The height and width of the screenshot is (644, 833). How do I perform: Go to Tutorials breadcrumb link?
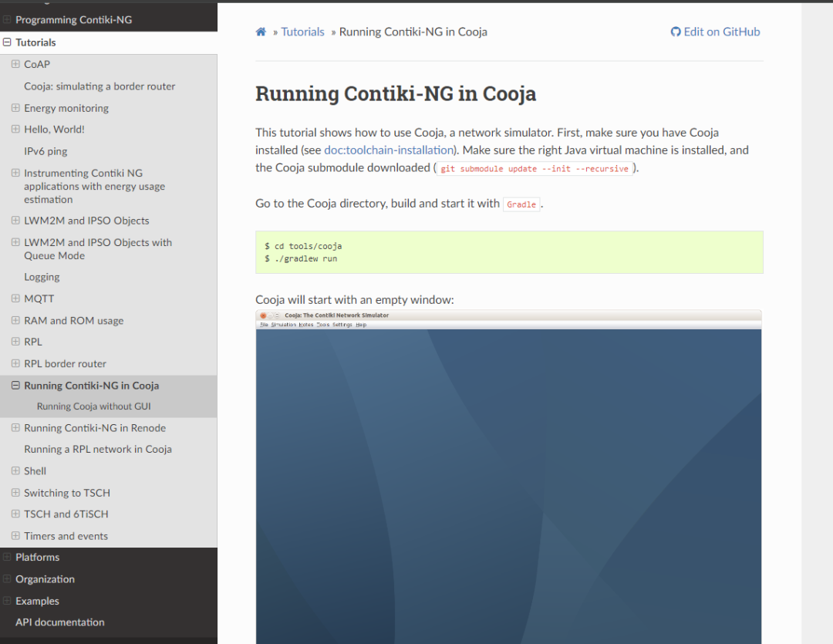pos(302,32)
